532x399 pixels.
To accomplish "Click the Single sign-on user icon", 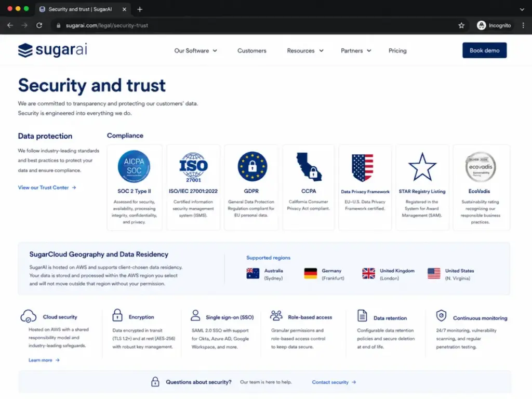I will click(x=195, y=315).
